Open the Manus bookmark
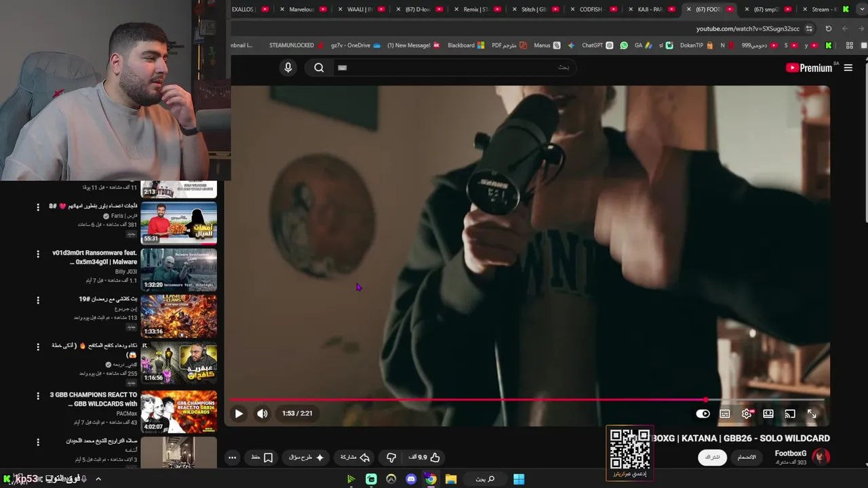The image size is (868, 488). pos(547,45)
